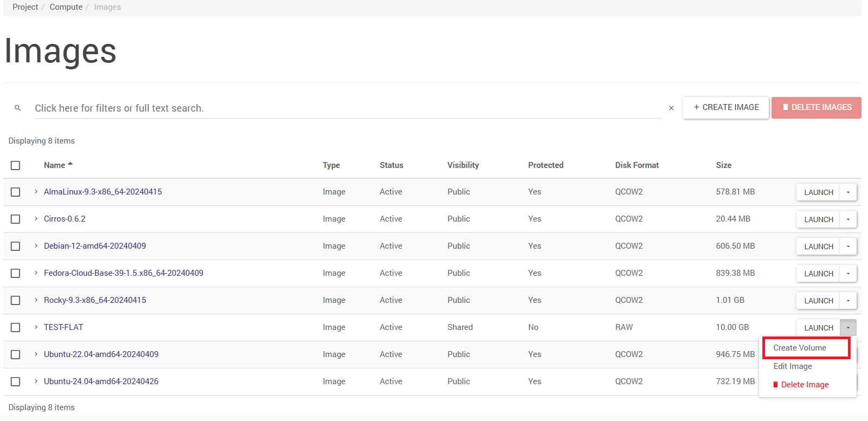Clear the search filter with X icon
Image resolution: width=868 pixels, height=421 pixels.
[x=671, y=108]
